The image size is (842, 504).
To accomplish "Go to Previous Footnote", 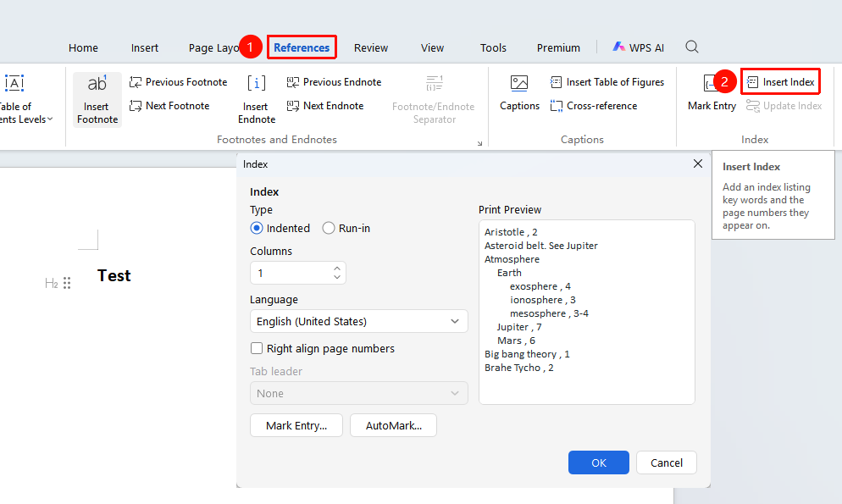I will tap(178, 82).
